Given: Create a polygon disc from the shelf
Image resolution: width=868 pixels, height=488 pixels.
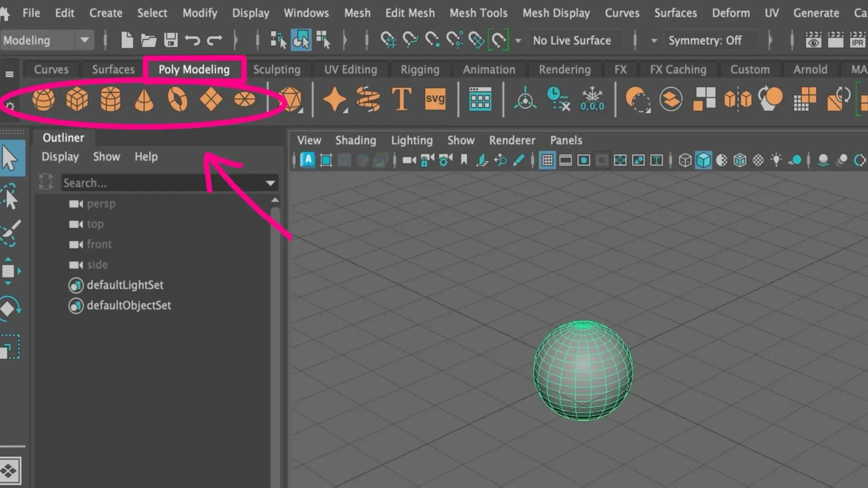Looking at the screenshot, I should coord(245,99).
